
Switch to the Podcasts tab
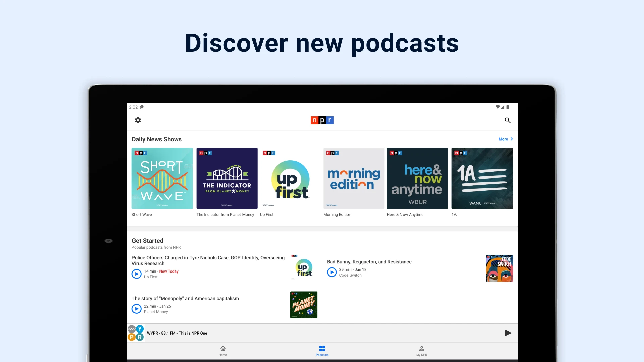coord(322,351)
